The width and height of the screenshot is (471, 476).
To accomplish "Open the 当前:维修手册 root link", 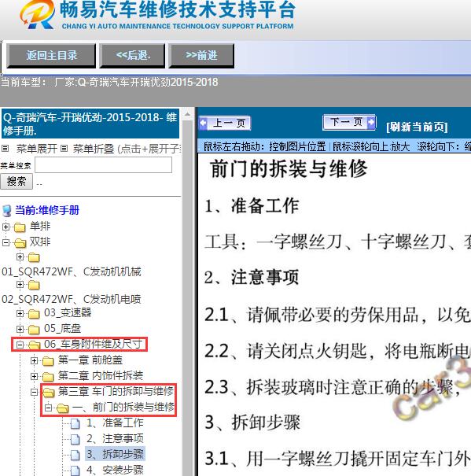I will click(47, 210).
